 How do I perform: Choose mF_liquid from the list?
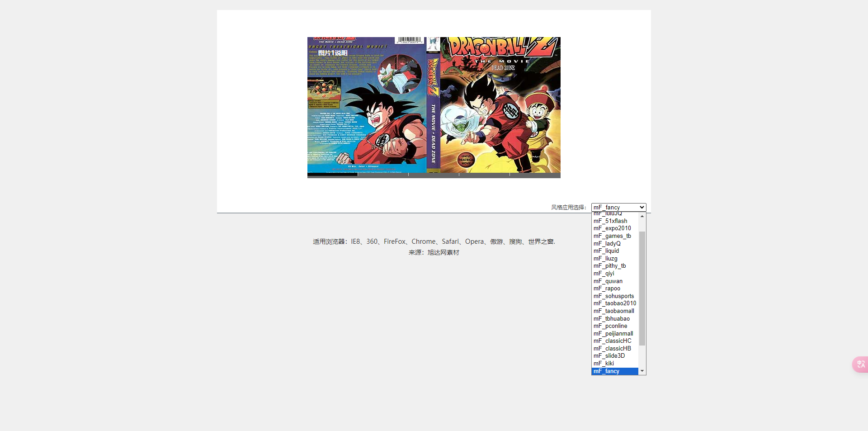coord(615,251)
